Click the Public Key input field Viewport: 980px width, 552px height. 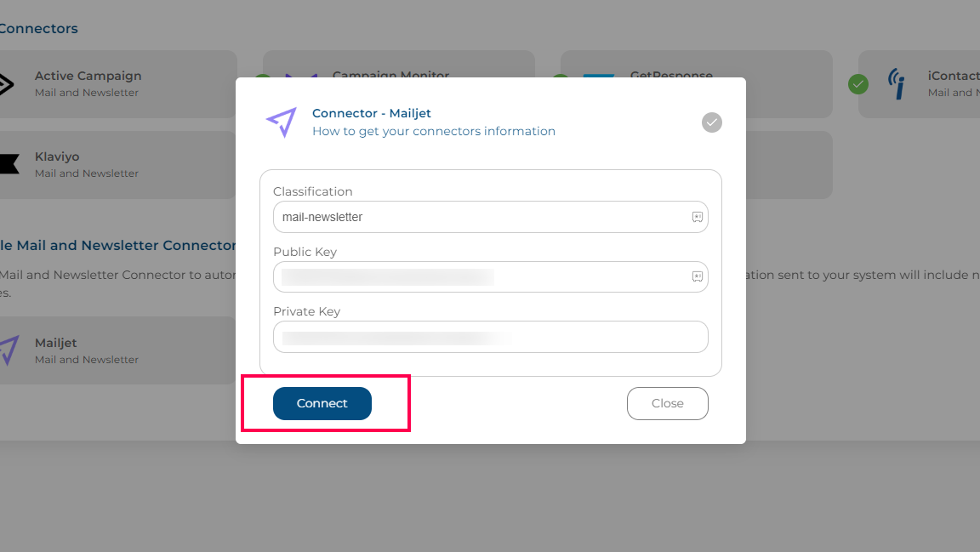pos(491,276)
